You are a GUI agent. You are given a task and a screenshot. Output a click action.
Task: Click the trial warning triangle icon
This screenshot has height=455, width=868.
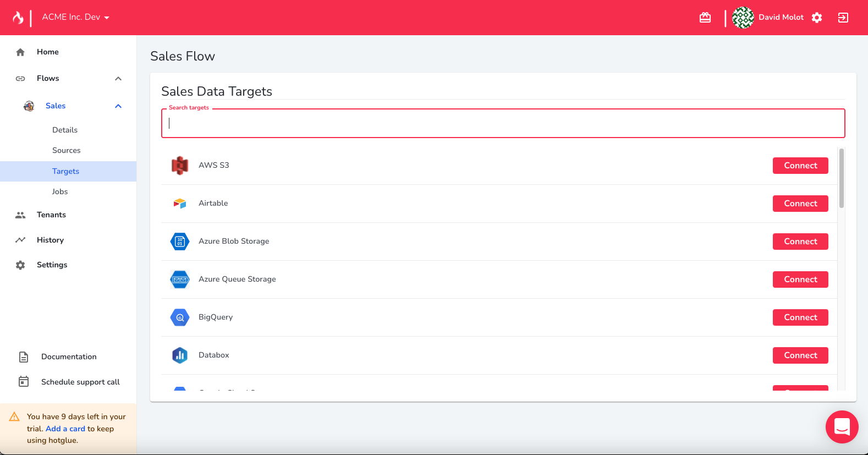point(15,417)
